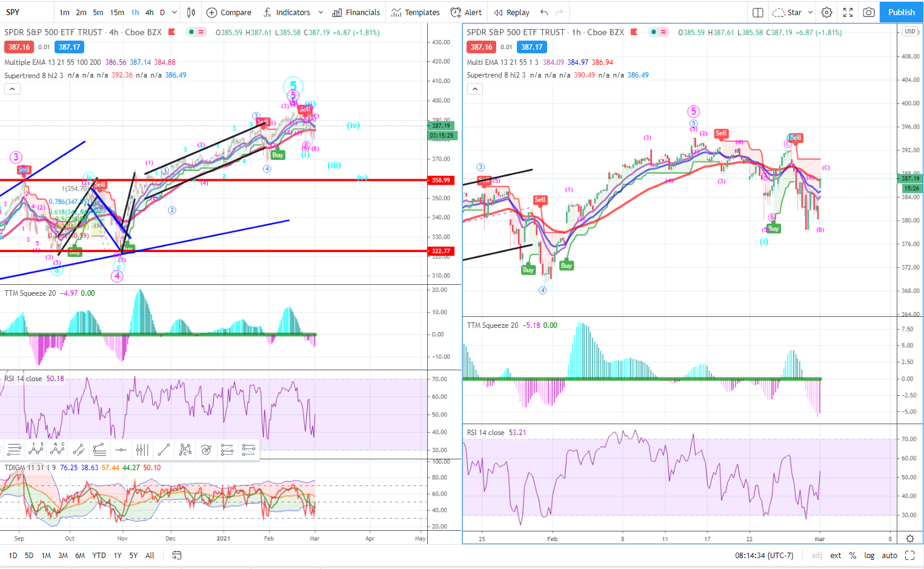Viewport: 924px width, 569px height.
Task: Select the second-to-last position tool in floating toolbar
Action: (227, 450)
